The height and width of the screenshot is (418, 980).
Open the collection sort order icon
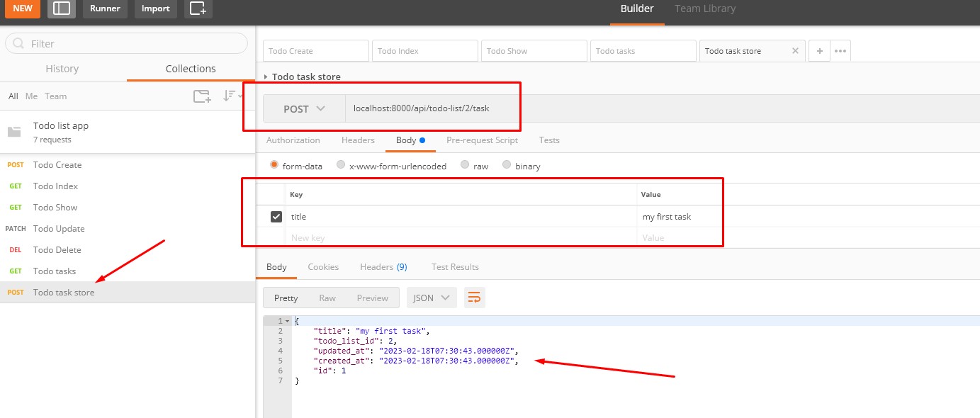click(x=232, y=96)
